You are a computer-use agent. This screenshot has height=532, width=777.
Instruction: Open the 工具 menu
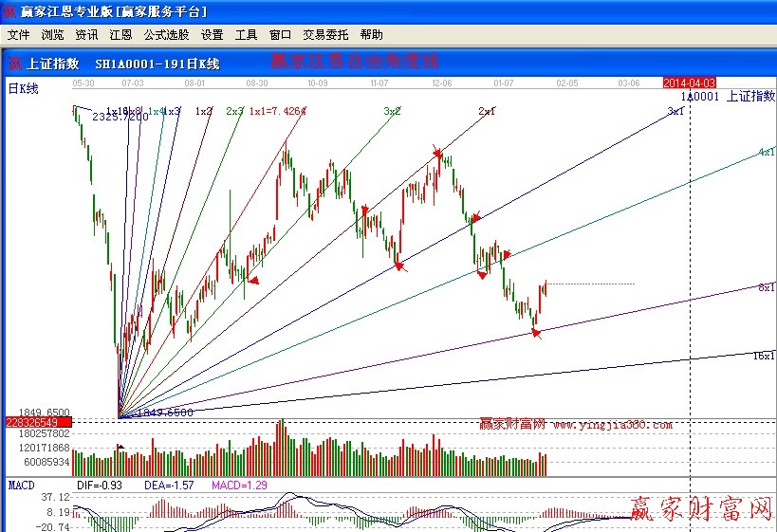coord(246,35)
